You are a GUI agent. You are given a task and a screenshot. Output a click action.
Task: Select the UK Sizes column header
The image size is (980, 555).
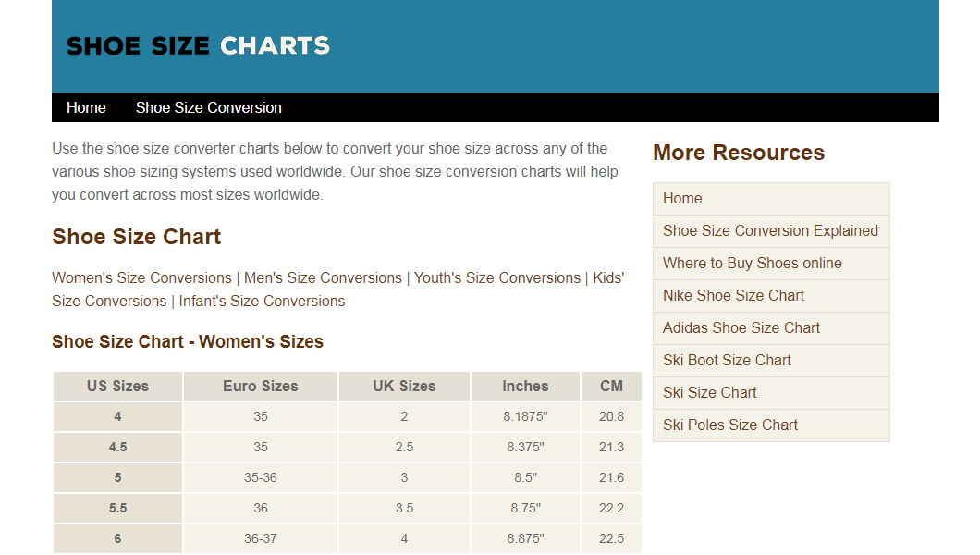404,386
